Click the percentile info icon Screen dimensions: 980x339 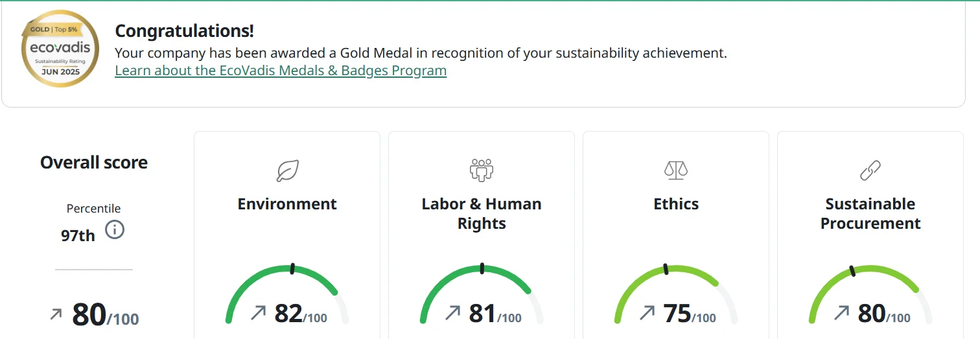115,229
